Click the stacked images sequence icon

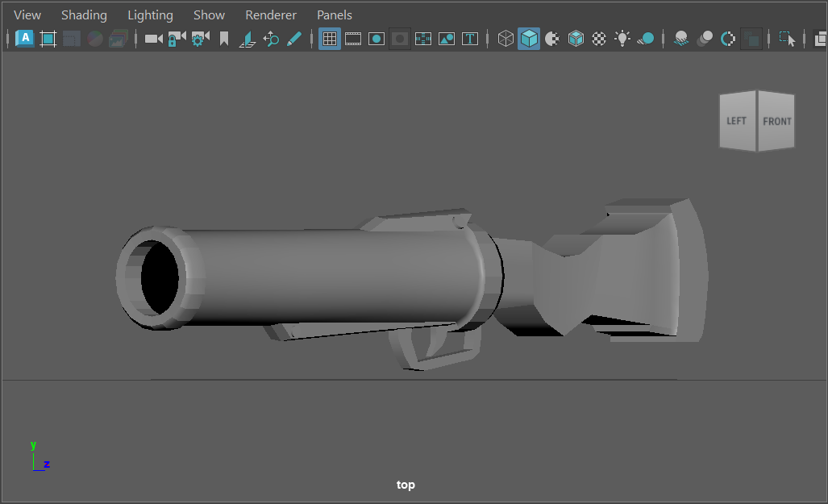pos(119,39)
